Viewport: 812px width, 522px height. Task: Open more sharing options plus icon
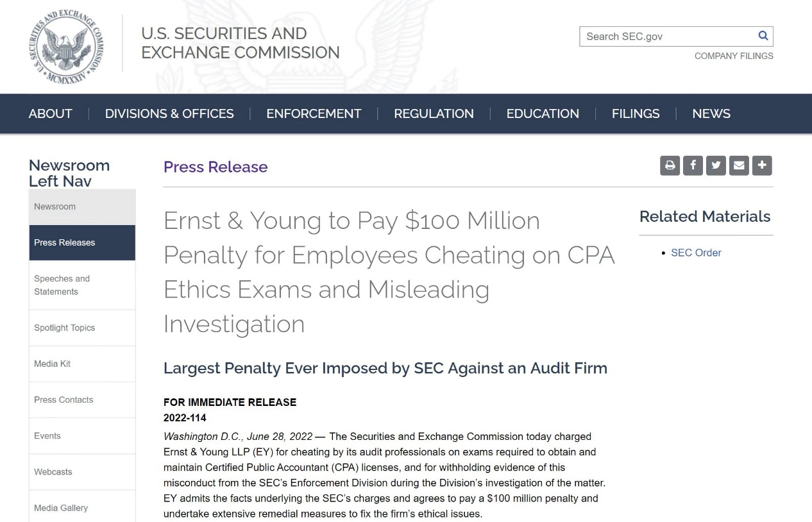click(762, 165)
